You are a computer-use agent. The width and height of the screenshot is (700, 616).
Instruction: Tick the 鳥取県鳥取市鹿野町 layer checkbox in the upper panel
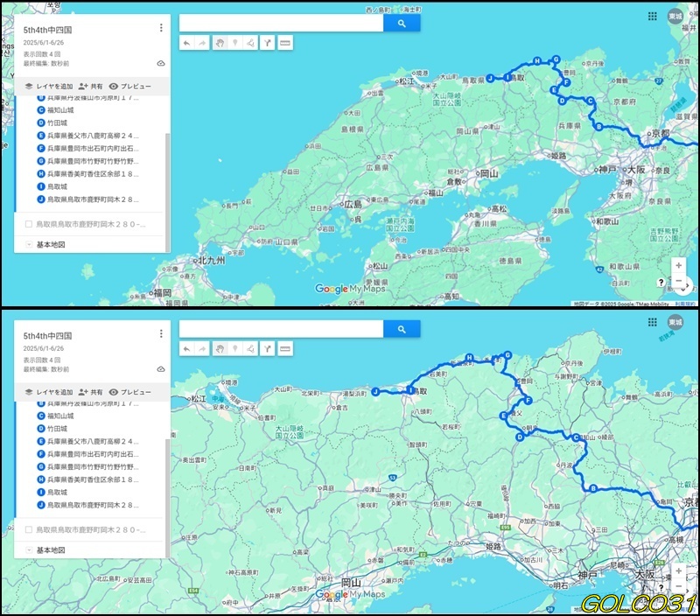pos(29,224)
